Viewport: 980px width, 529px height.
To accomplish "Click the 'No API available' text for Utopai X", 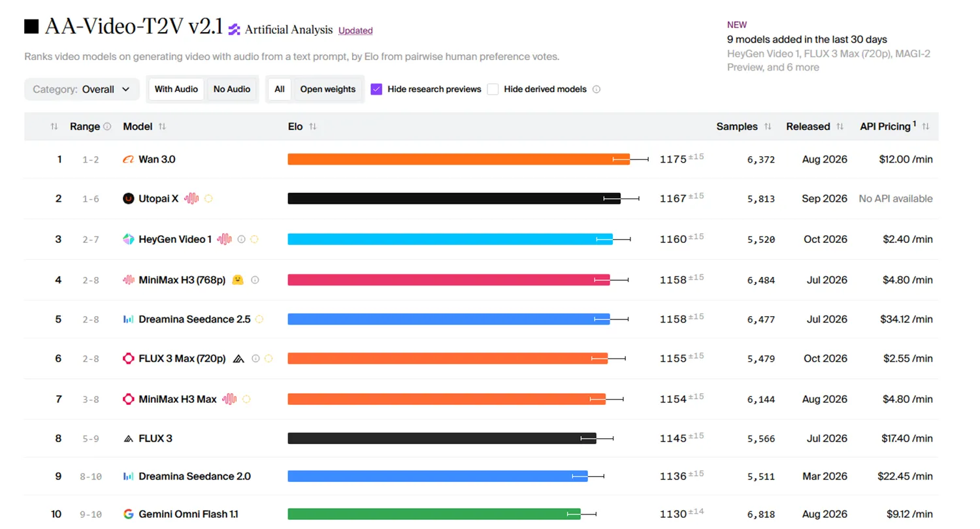I will click(x=896, y=199).
